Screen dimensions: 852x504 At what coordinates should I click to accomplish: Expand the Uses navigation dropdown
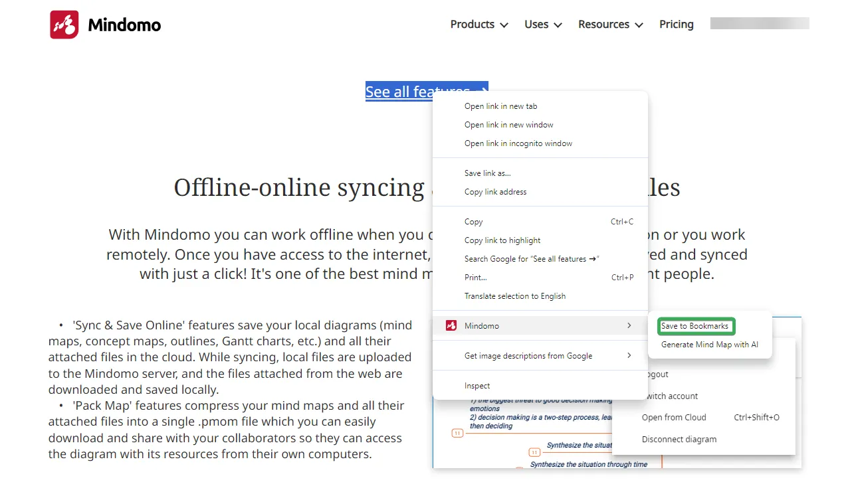[x=543, y=25]
